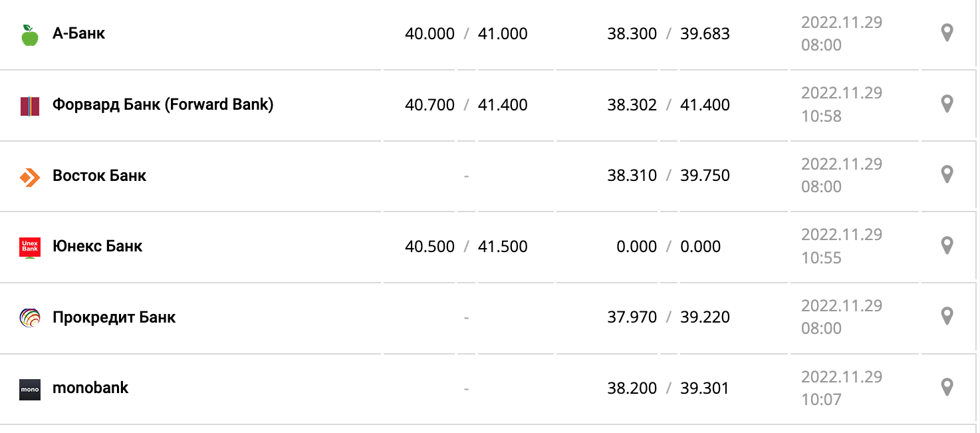980x433 pixels.
Task: Click the monobank black logo
Action: [x=29, y=389]
